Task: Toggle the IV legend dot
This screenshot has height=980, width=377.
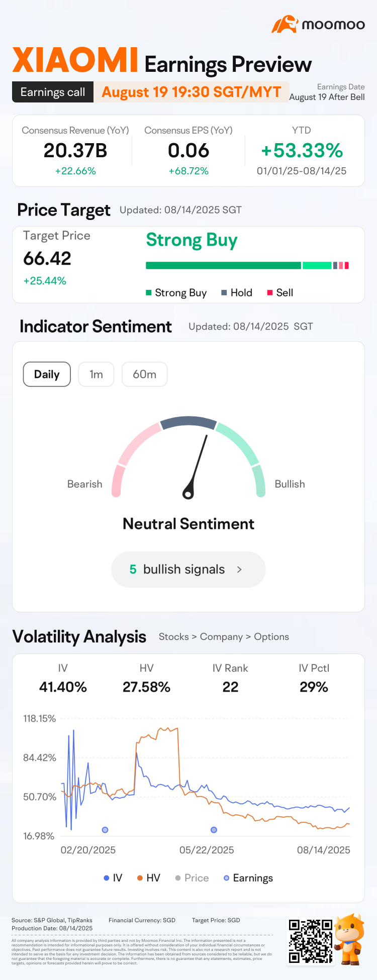Action: [107, 878]
